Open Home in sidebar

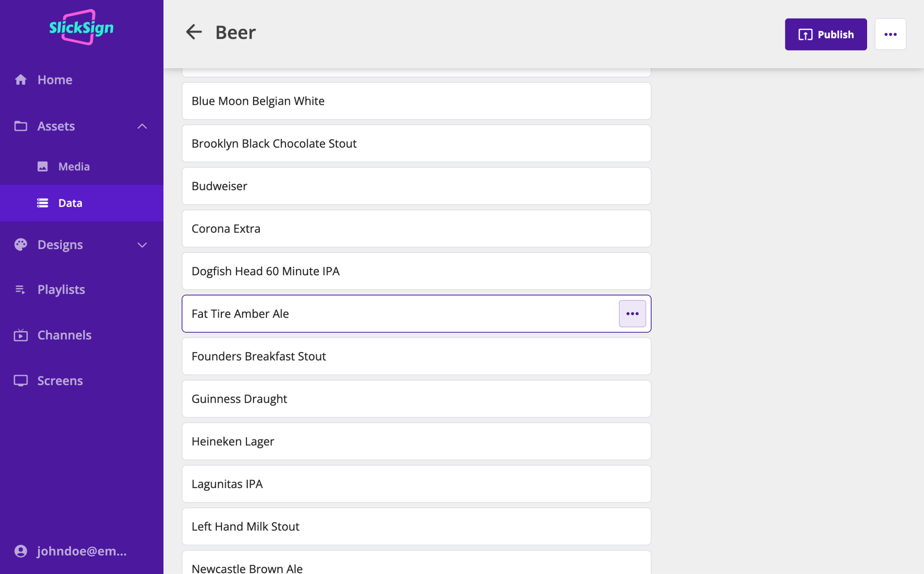pos(55,80)
